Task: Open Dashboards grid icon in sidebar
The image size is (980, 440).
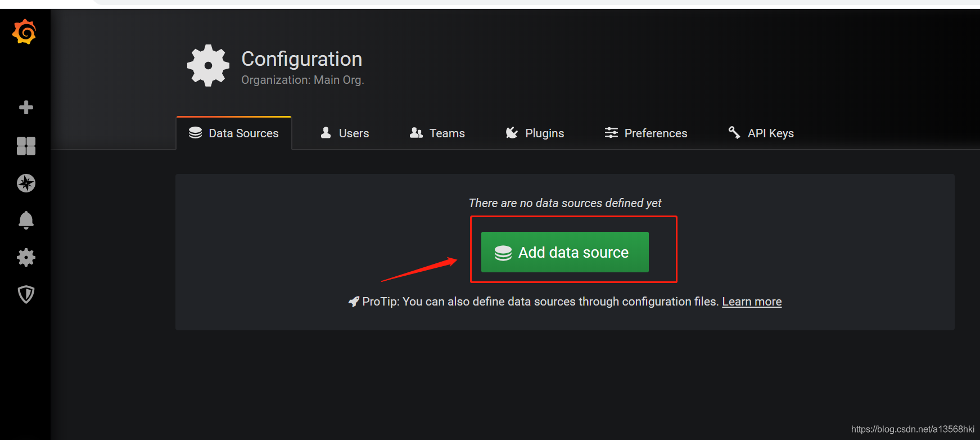Action: [26, 146]
